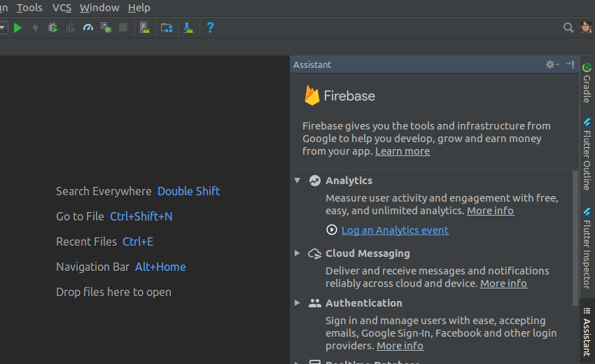Attach debugger to Android process
The height and width of the screenshot is (364, 595).
pos(106,28)
